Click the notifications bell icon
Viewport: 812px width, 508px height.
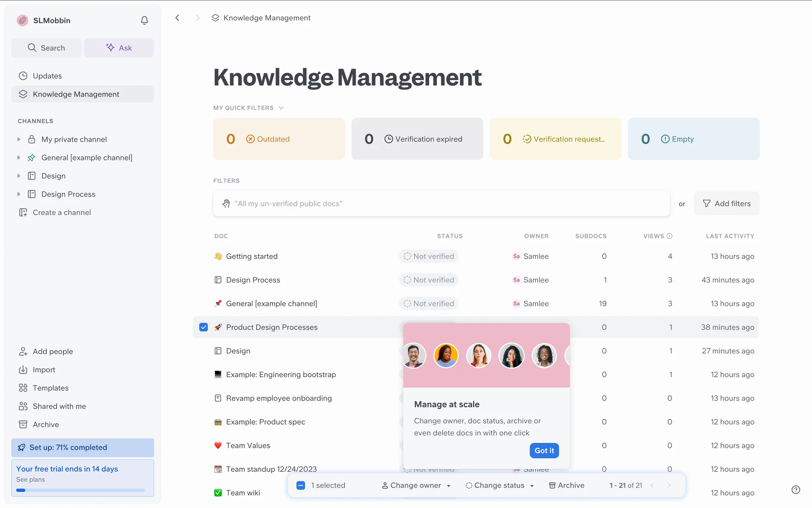(x=144, y=20)
